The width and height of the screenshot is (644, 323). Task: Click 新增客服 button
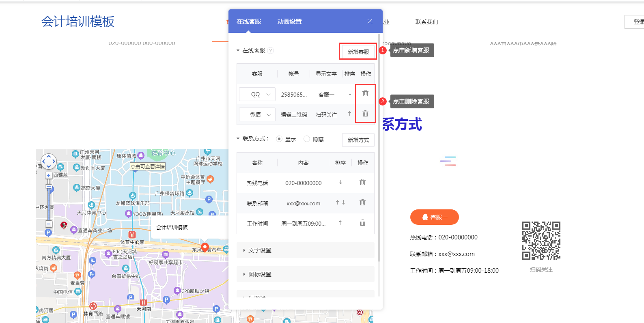point(358,52)
